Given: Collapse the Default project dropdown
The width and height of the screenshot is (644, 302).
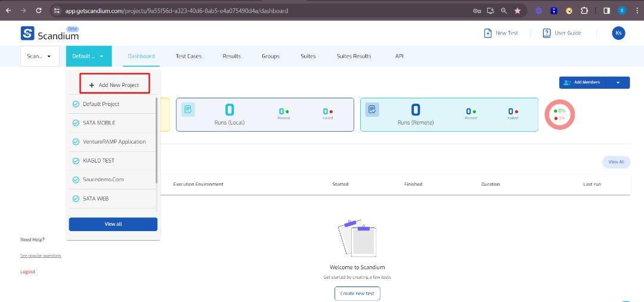Looking at the screenshot, I should [89, 56].
